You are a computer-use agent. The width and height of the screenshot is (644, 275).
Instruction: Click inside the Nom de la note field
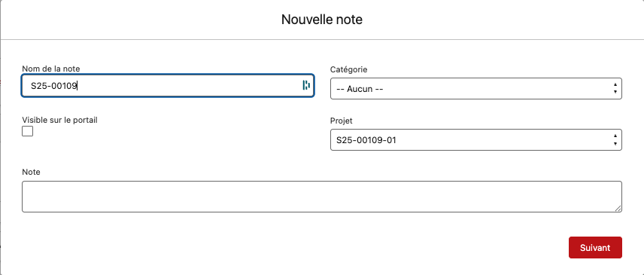pos(168,85)
